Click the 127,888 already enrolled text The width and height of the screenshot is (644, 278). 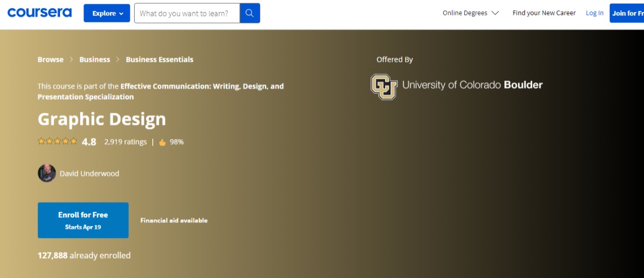point(84,256)
